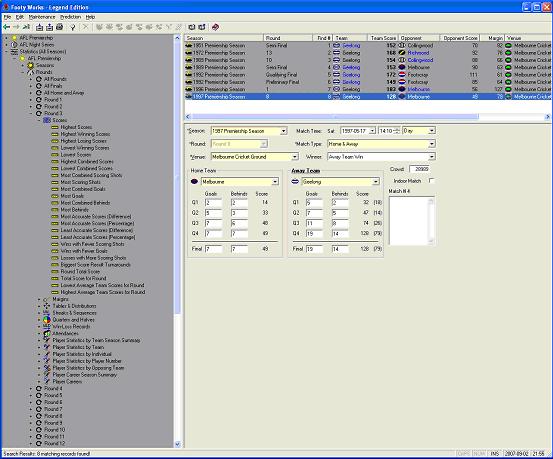Image resolution: width=553 pixels, height=459 pixels.
Task: Click the second box-with-arrow export toolbar icon
Action: coord(50,27)
